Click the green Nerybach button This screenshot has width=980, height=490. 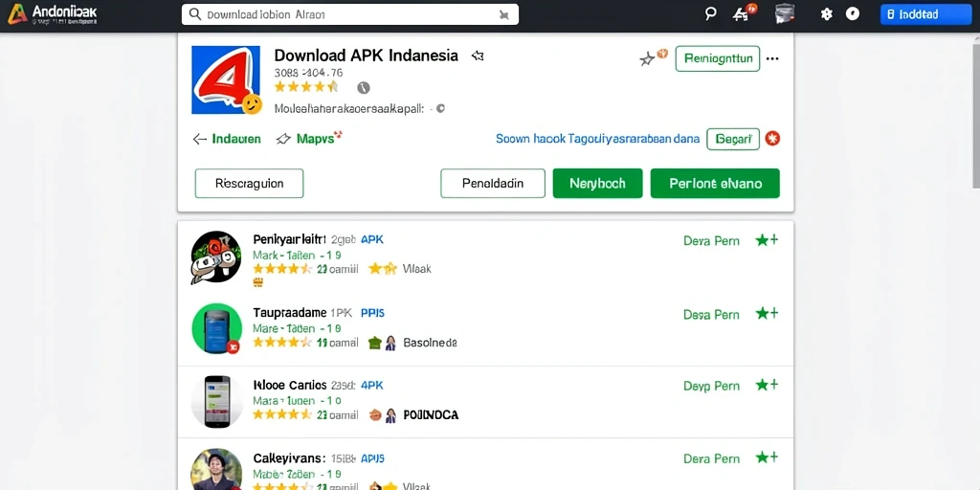pos(597,183)
